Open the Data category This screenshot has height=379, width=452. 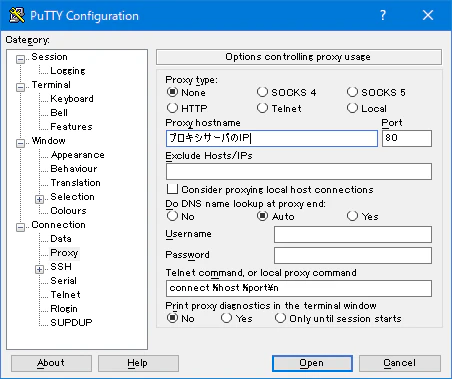[61, 239]
